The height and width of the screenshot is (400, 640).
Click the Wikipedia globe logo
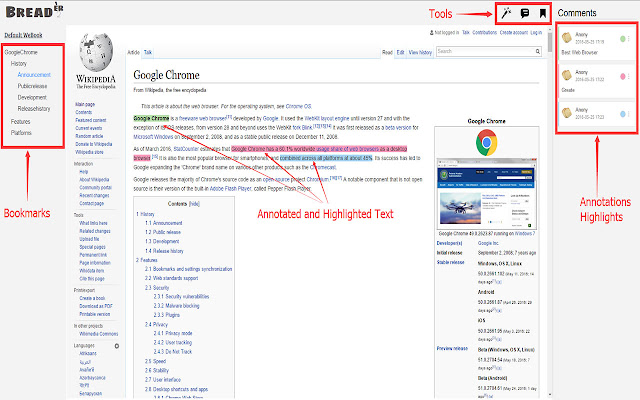(x=96, y=53)
